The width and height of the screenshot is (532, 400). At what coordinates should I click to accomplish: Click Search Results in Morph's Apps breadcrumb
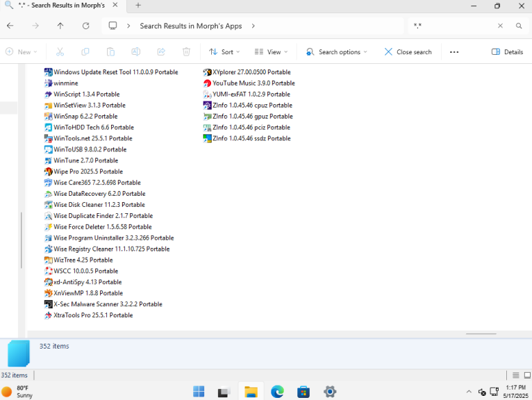pyautogui.click(x=191, y=26)
